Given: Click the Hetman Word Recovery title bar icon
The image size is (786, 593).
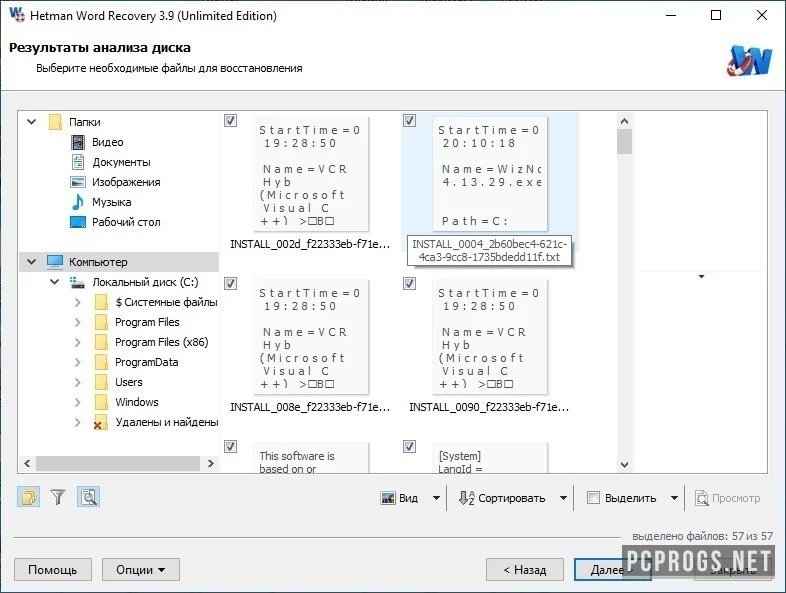Looking at the screenshot, I should [x=17, y=15].
